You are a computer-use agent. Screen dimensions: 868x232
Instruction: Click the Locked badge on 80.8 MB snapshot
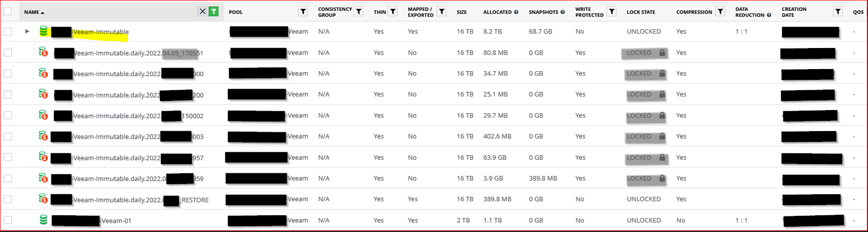click(644, 53)
